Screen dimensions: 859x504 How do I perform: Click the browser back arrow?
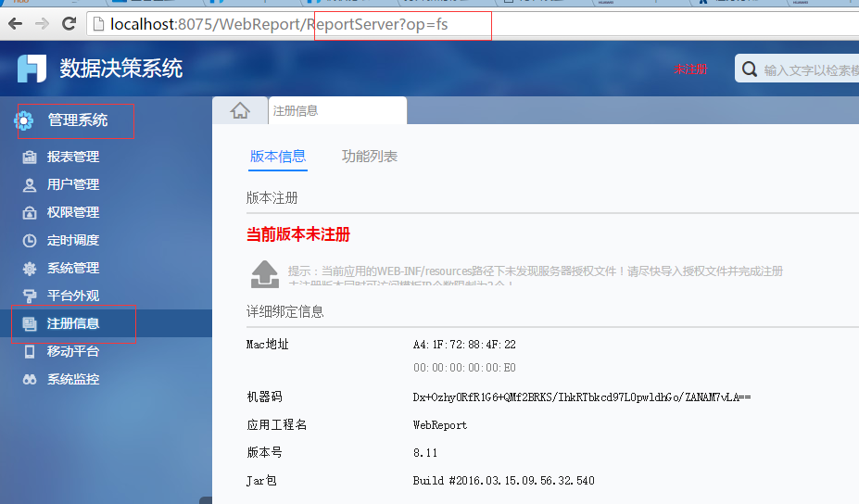(x=15, y=24)
